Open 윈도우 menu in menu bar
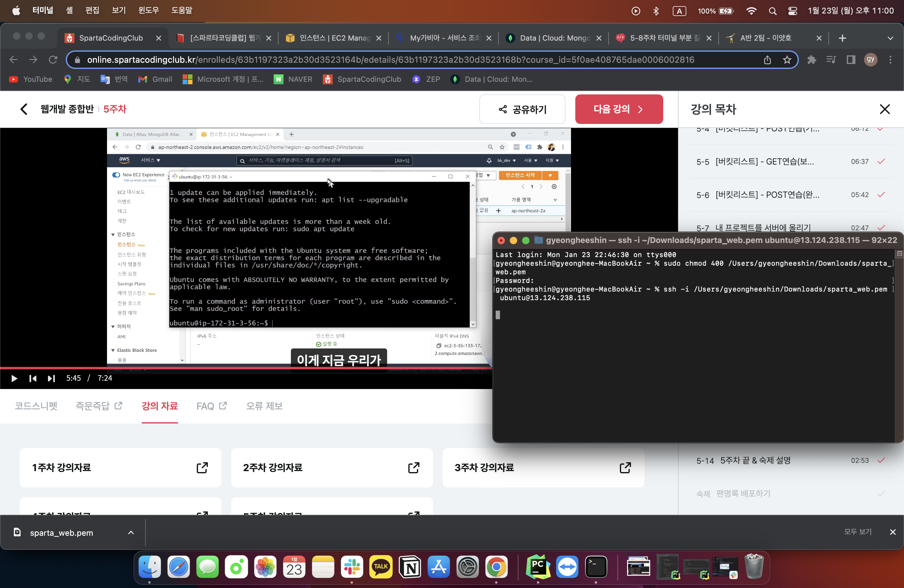Viewport: 904px width, 588px height. (149, 11)
